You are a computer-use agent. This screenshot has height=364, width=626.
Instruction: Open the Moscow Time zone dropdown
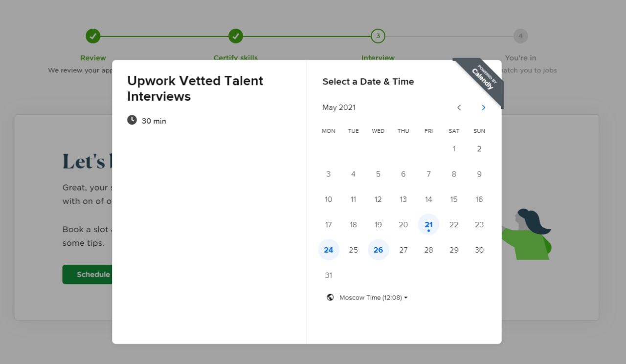(374, 298)
